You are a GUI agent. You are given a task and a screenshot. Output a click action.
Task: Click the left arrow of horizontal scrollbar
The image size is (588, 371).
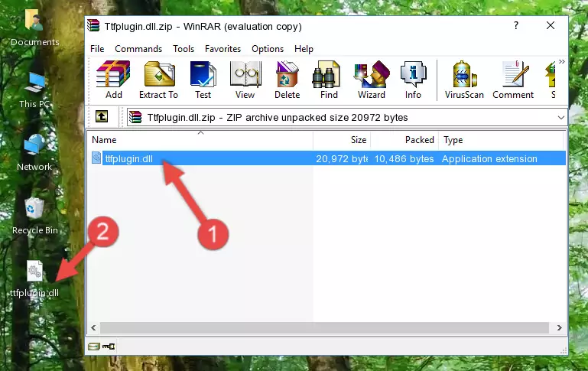pyautogui.click(x=93, y=328)
